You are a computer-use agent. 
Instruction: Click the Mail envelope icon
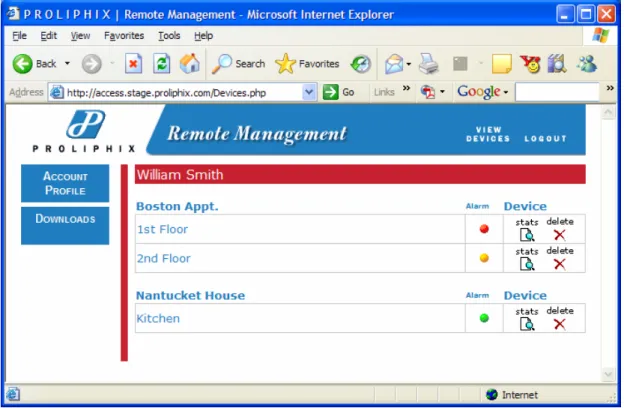tap(394, 64)
